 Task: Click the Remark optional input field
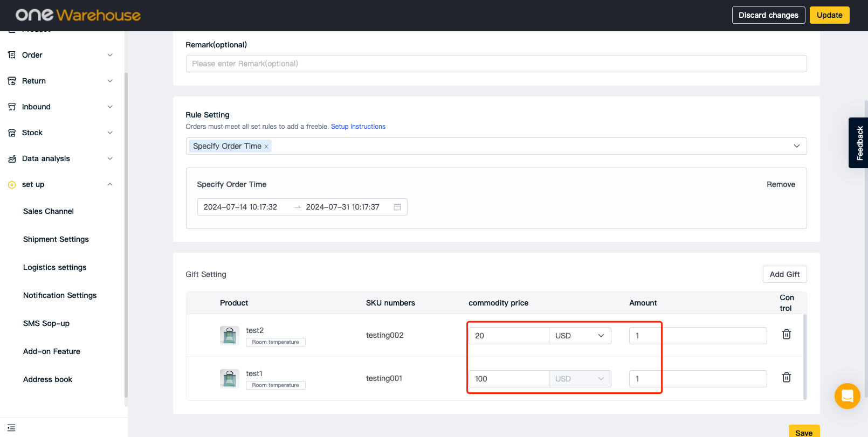tap(496, 64)
